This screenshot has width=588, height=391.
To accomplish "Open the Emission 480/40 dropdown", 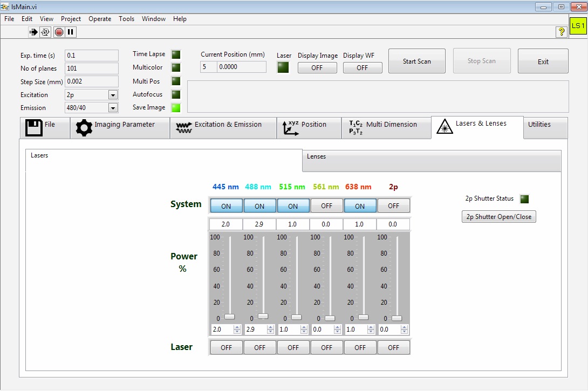I will click(x=113, y=108).
